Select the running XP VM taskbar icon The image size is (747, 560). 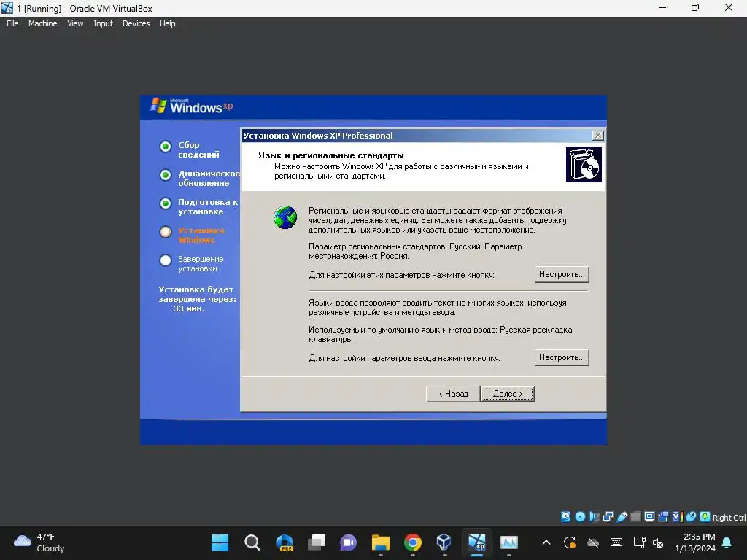click(x=477, y=542)
